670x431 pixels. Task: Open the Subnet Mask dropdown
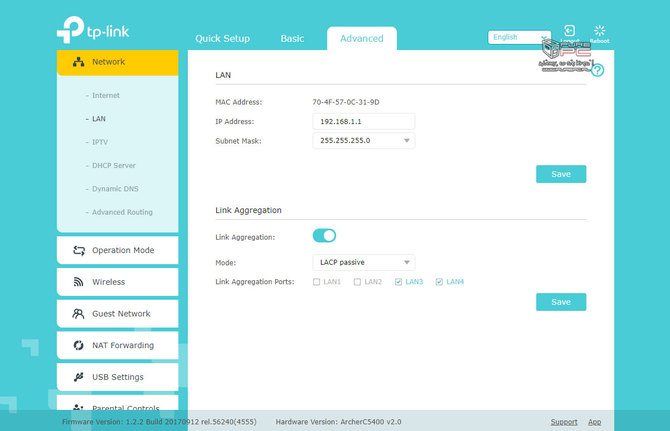coord(364,141)
